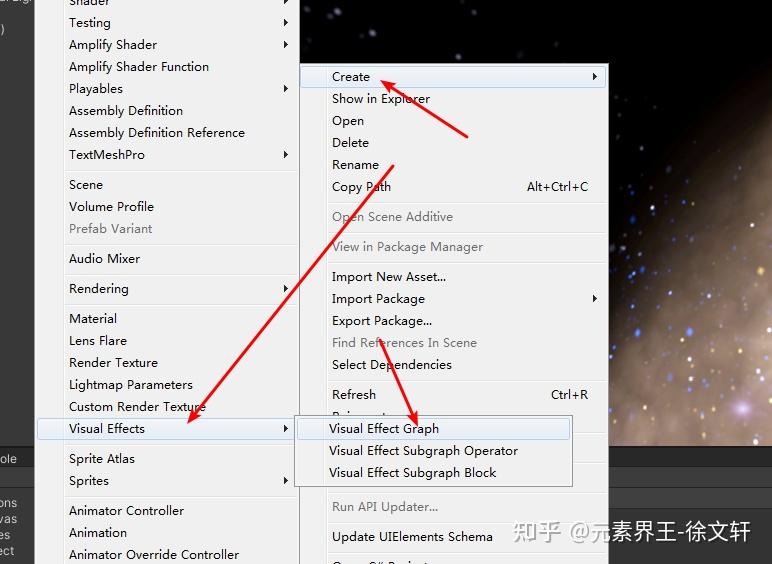
Task: Create an Audio Mixer asset
Action: click(x=167, y=258)
